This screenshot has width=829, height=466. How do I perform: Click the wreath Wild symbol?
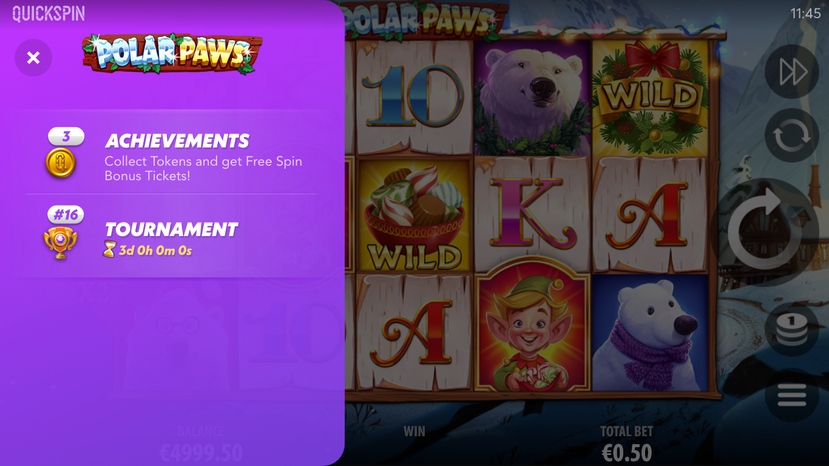[x=651, y=97]
